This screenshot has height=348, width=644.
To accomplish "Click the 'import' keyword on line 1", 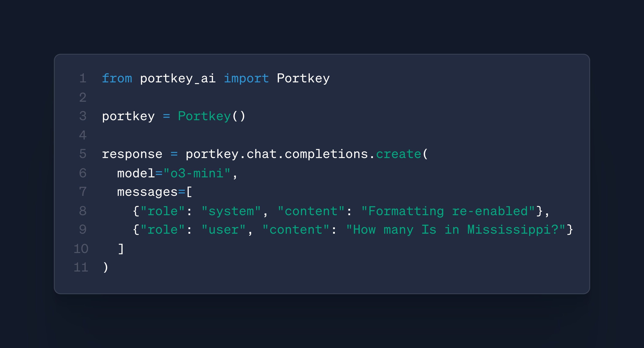I will click(246, 78).
